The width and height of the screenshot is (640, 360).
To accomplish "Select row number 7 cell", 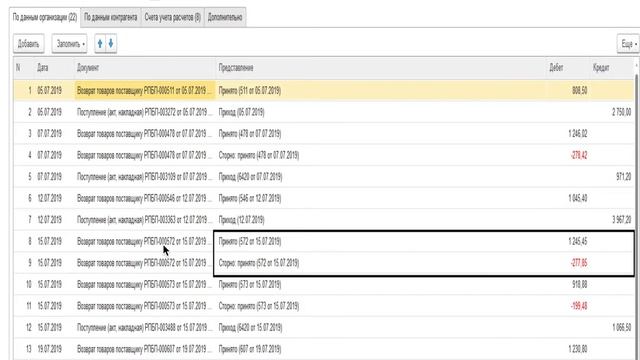I will (x=29, y=220).
